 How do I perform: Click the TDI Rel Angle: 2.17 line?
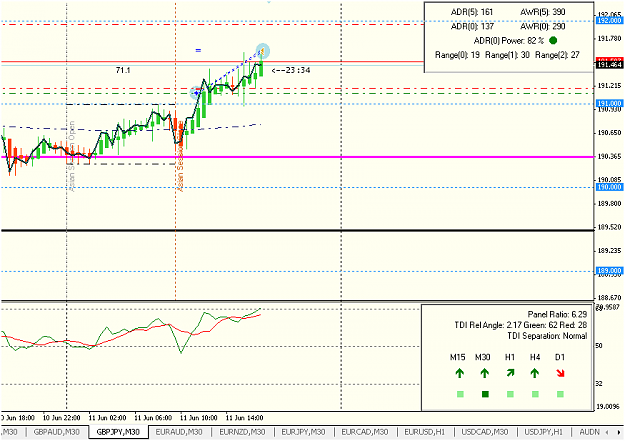coord(521,325)
